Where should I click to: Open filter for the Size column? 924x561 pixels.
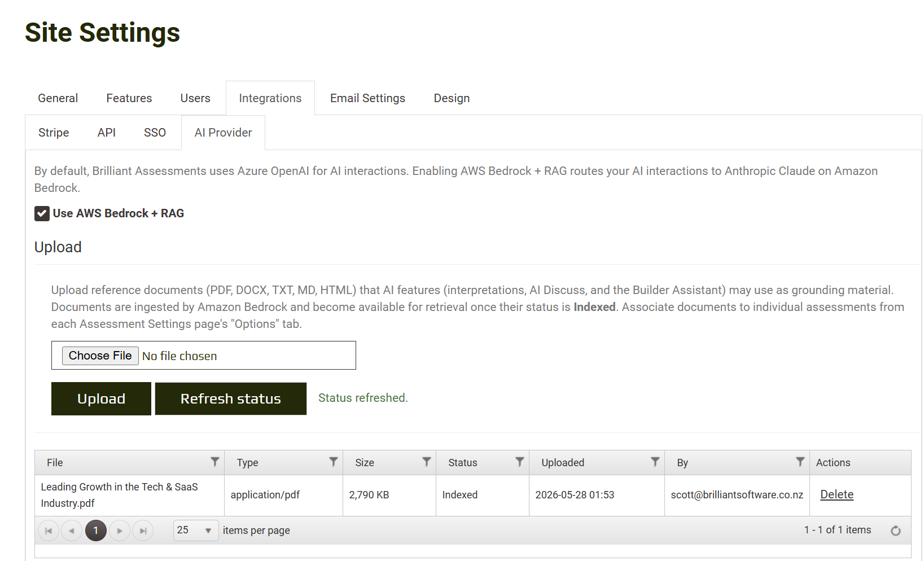pos(426,462)
